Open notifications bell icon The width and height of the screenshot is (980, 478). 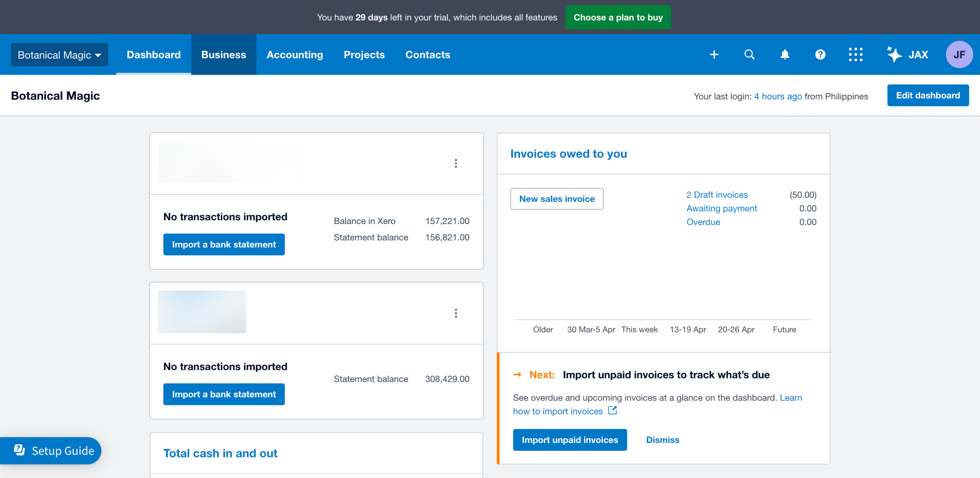pyautogui.click(x=785, y=55)
